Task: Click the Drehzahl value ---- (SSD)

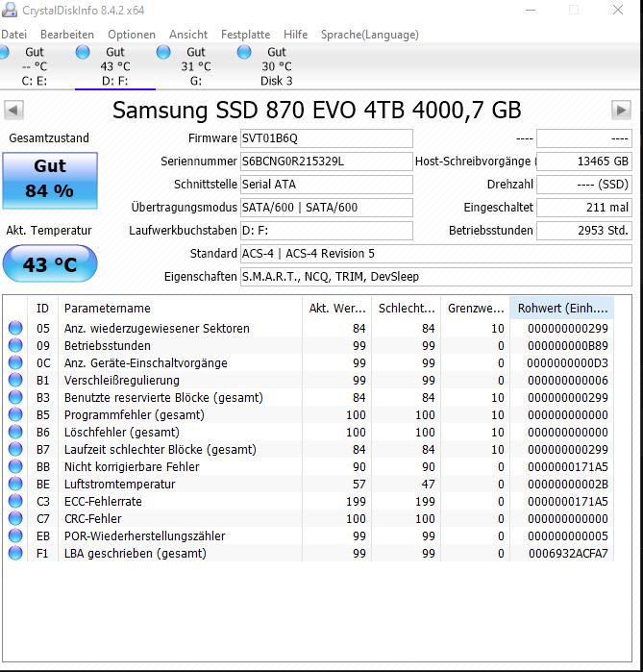Action: click(x=584, y=185)
